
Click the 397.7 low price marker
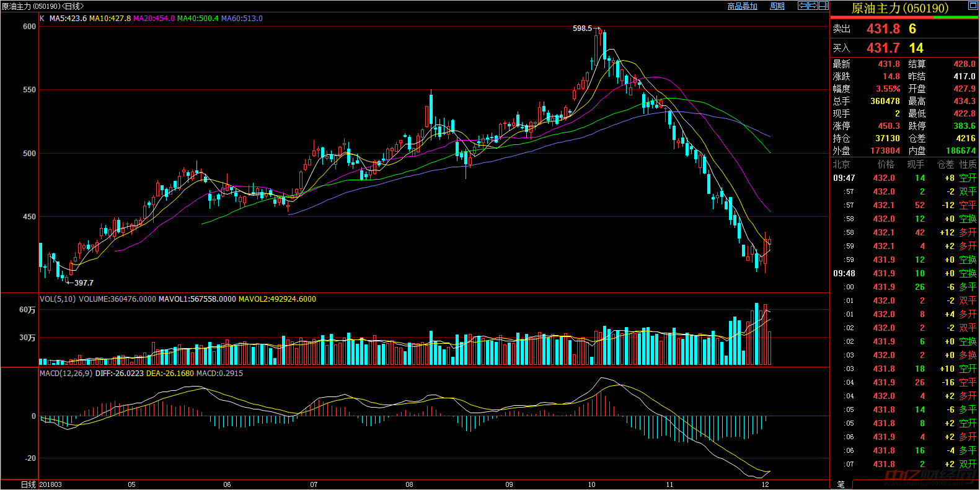click(84, 283)
